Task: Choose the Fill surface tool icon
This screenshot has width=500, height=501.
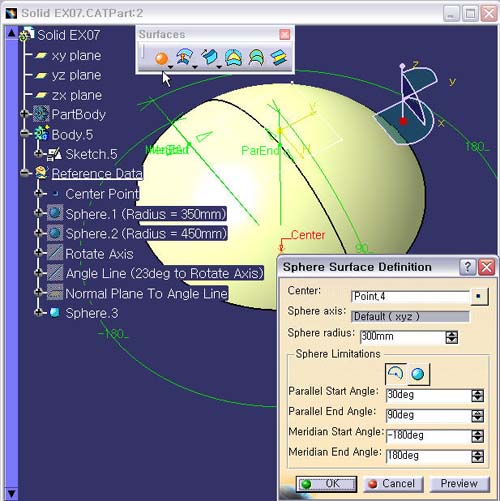Action: (x=233, y=57)
